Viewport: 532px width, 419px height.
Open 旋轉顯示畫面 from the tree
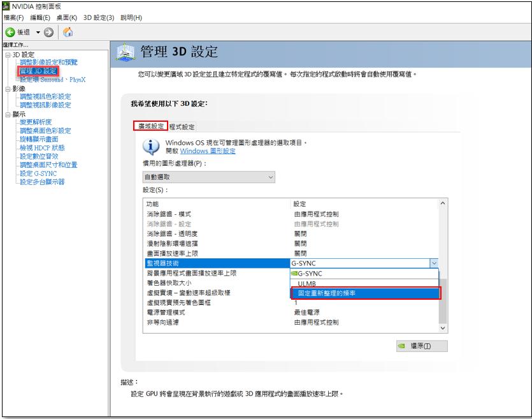tap(39, 139)
